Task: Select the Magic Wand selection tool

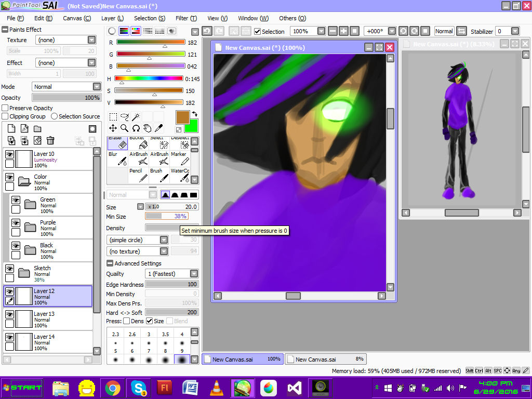Action: pyautogui.click(x=136, y=117)
